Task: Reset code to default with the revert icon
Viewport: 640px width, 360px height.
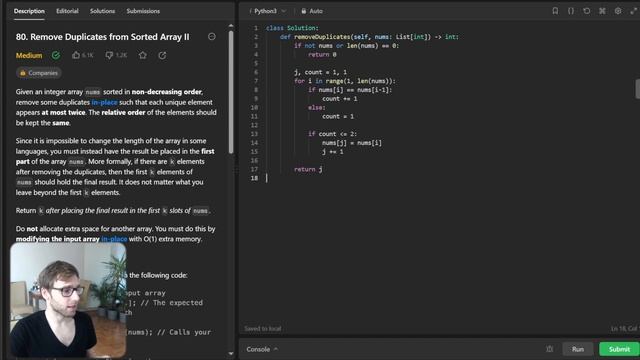Action: click(x=587, y=11)
